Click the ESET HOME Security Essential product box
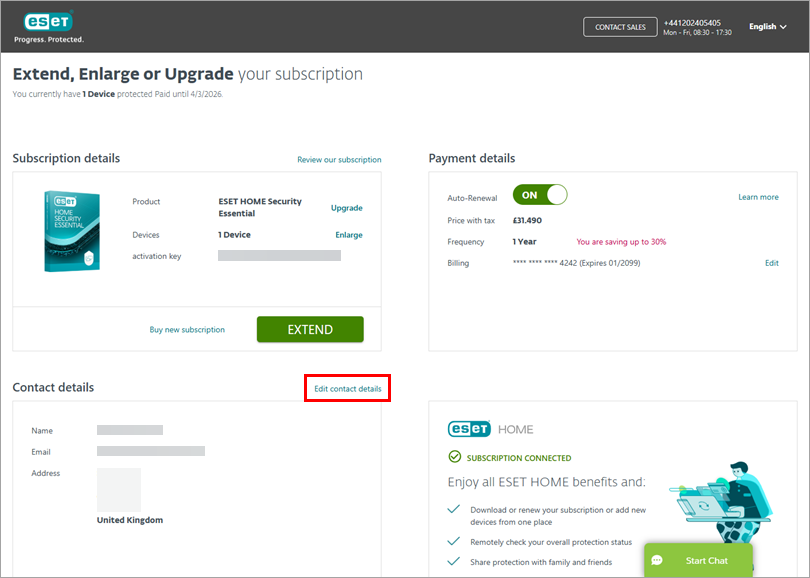This screenshot has width=810, height=578. (71, 232)
